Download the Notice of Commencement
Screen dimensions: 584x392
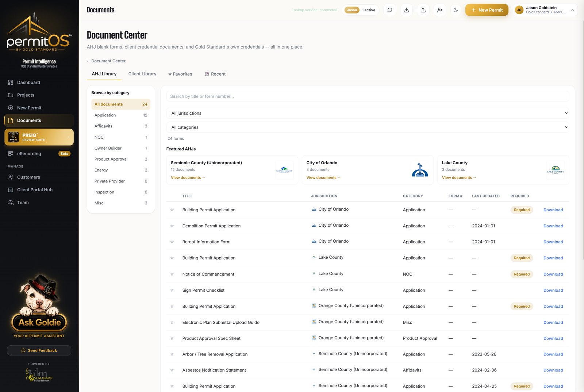(553, 274)
